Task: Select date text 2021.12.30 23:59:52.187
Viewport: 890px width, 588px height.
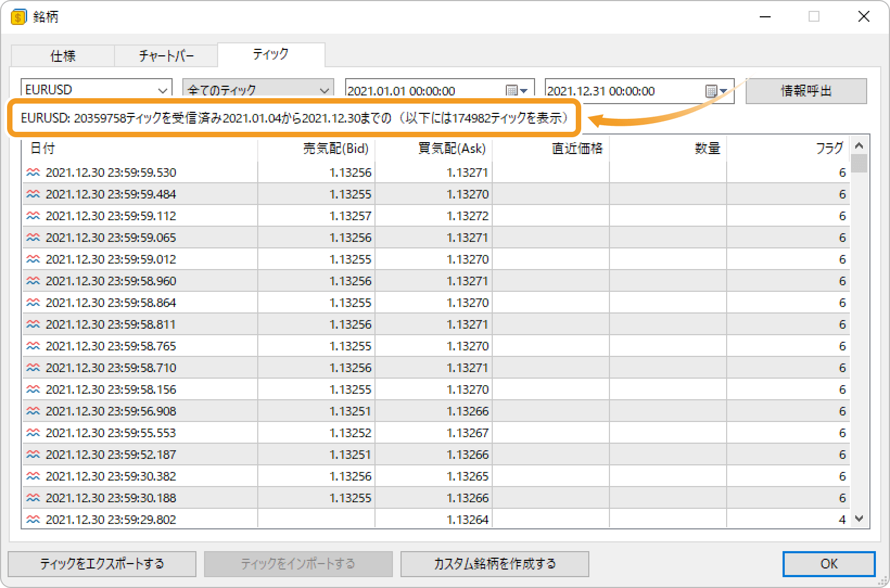Action: tap(111, 455)
